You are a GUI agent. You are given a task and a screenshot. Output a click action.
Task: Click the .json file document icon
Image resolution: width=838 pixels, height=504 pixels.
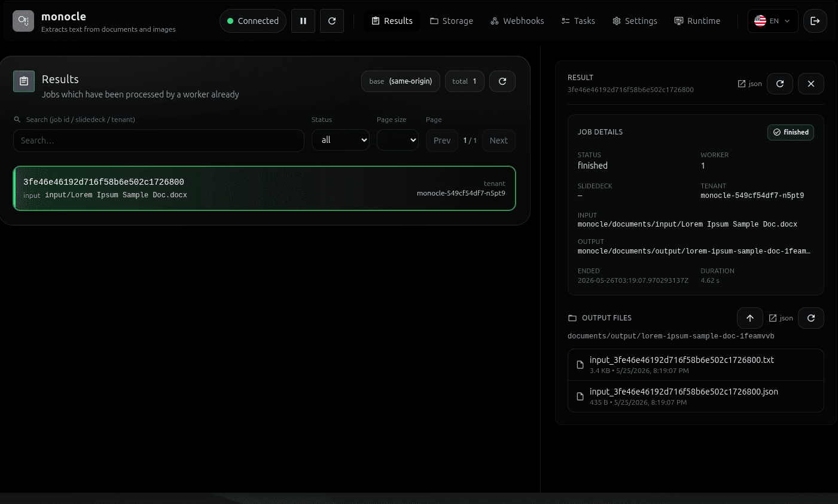pos(580,396)
